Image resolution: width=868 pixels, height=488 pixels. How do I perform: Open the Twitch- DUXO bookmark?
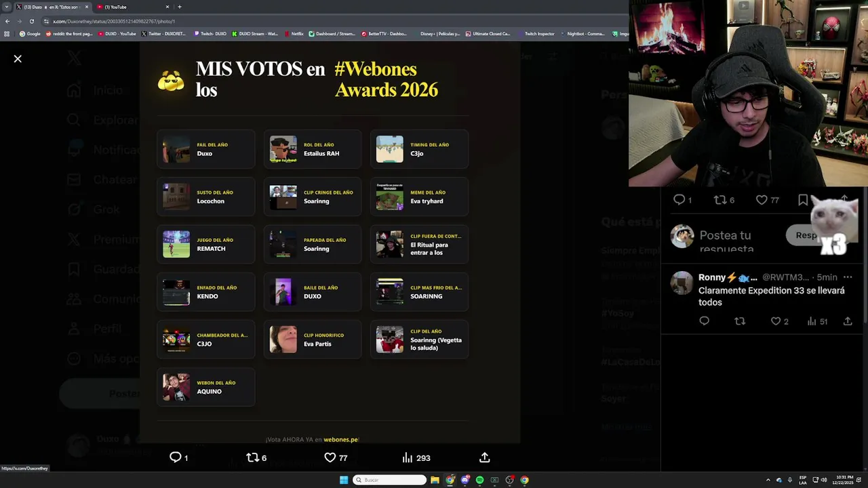click(x=210, y=33)
